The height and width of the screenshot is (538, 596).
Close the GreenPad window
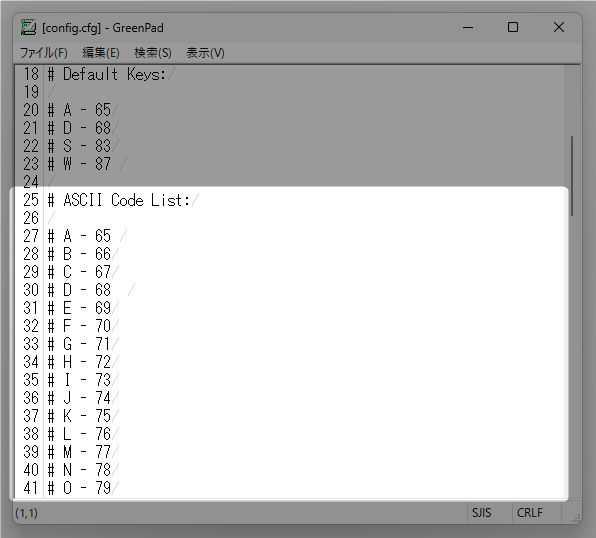pyautogui.click(x=559, y=27)
